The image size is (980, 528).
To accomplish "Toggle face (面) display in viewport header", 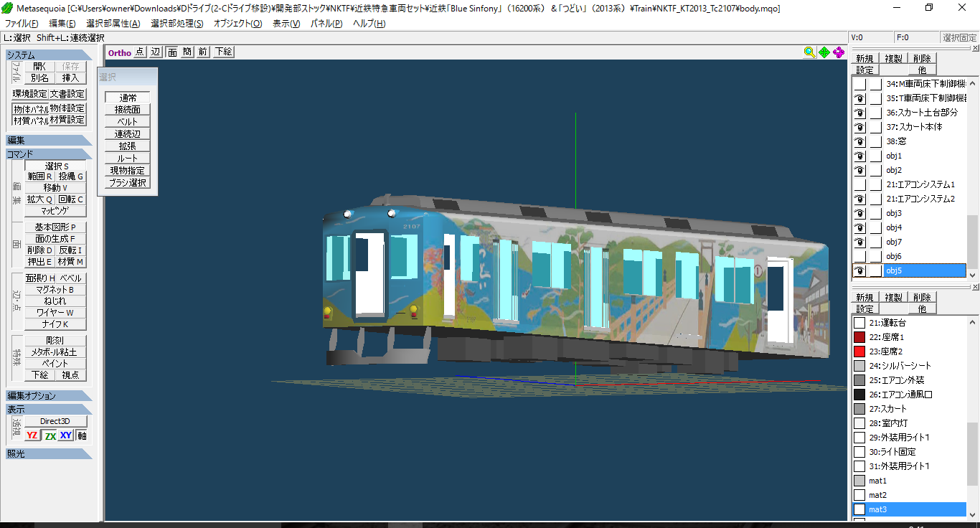I will (172, 52).
